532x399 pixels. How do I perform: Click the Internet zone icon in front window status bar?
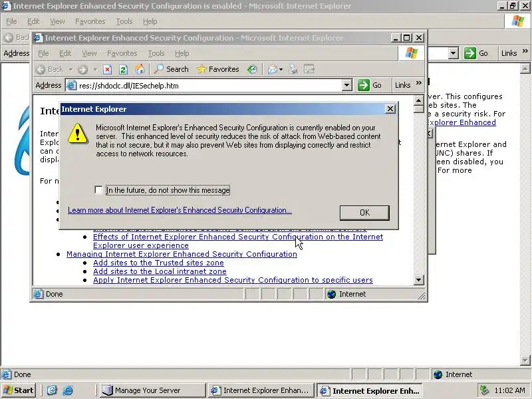[331, 294]
